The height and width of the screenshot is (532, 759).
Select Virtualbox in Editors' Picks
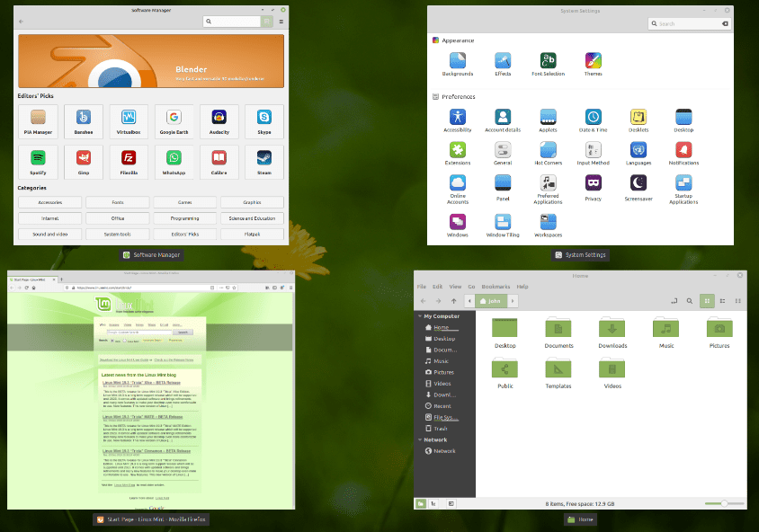[129, 121]
